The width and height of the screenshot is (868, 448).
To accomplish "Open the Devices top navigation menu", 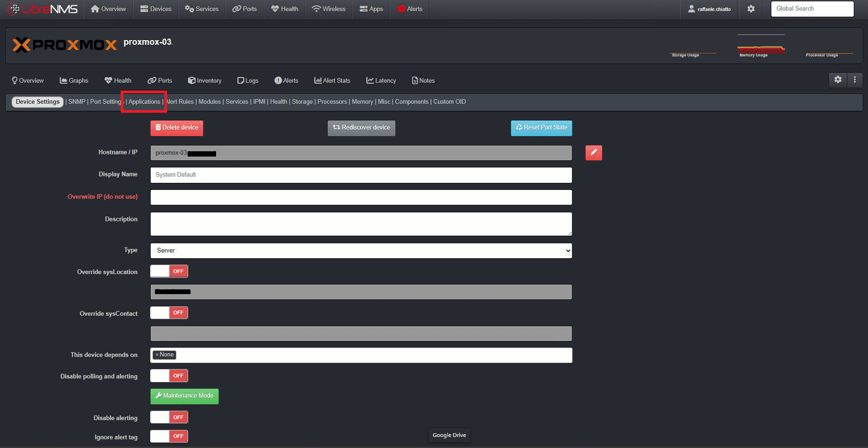I will coord(156,9).
